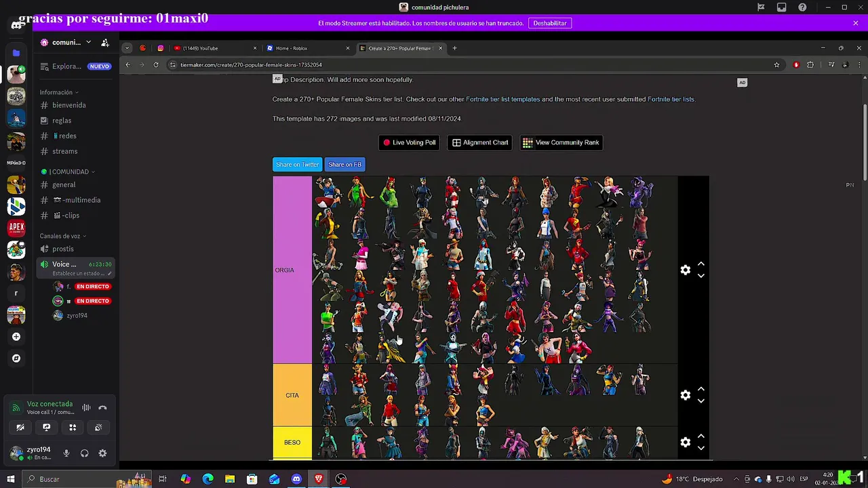Viewport: 868px width, 488px height.
Task: Open settings gear for BESO tier
Action: click(686, 442)
